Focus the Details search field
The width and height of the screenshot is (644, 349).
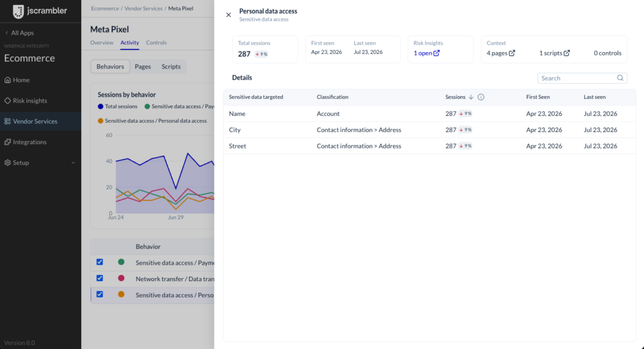pos(582,78)
